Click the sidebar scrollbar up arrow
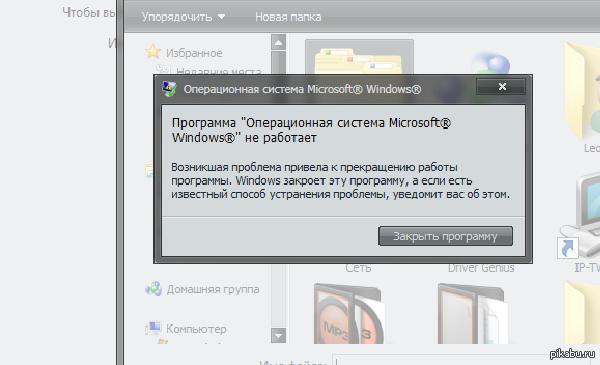 click(x=278, y=42)
